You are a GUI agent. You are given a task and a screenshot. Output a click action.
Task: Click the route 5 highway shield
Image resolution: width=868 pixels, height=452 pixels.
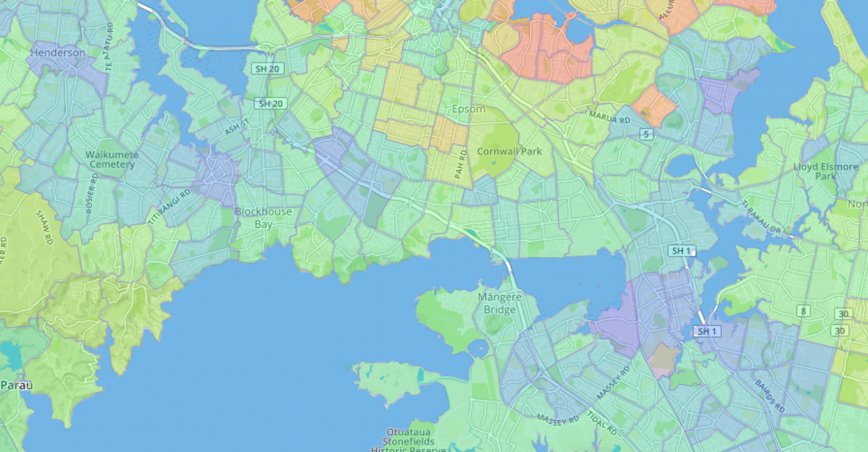tap(646, 134)
